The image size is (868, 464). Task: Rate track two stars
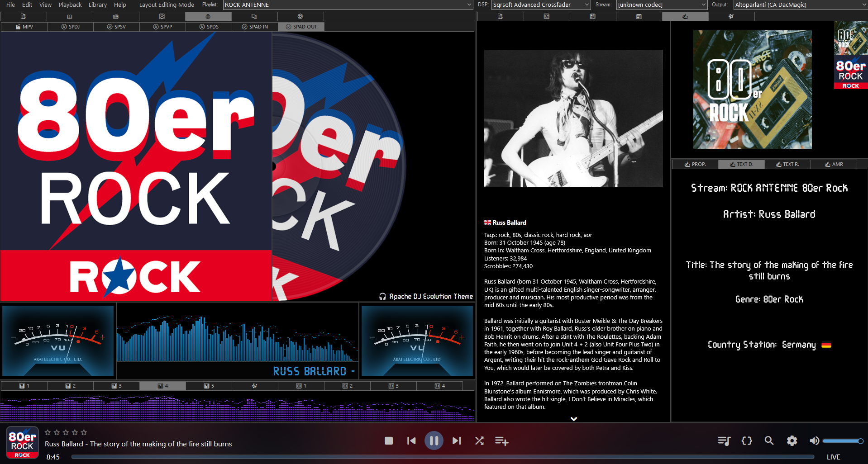[x=57, y=432]
